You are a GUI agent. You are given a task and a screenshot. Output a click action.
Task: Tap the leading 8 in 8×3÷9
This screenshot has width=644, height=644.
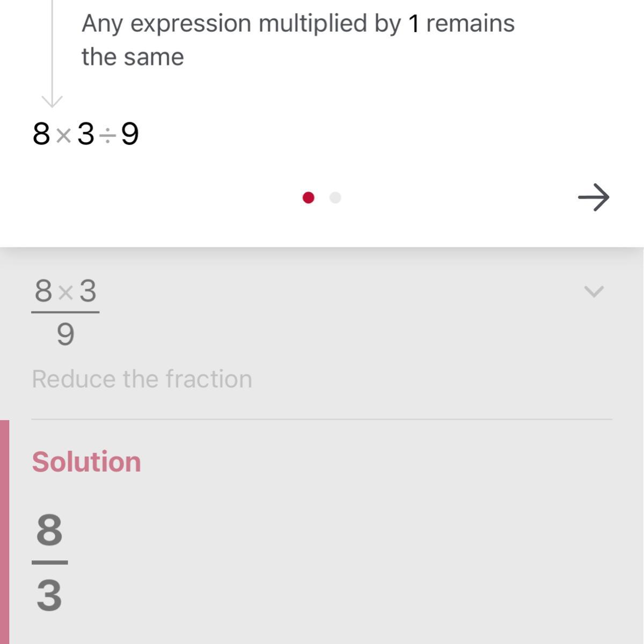(x=41, y=134)
